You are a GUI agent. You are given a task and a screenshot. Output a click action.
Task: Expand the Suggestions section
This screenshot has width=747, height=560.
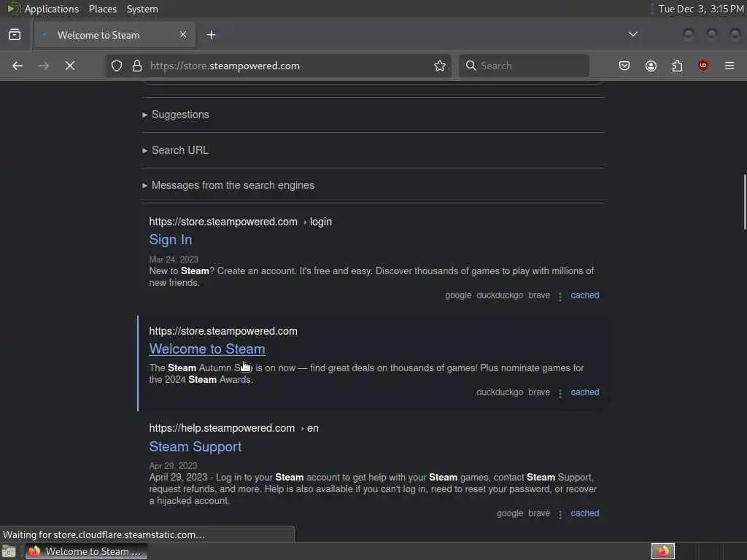point(176,114)
